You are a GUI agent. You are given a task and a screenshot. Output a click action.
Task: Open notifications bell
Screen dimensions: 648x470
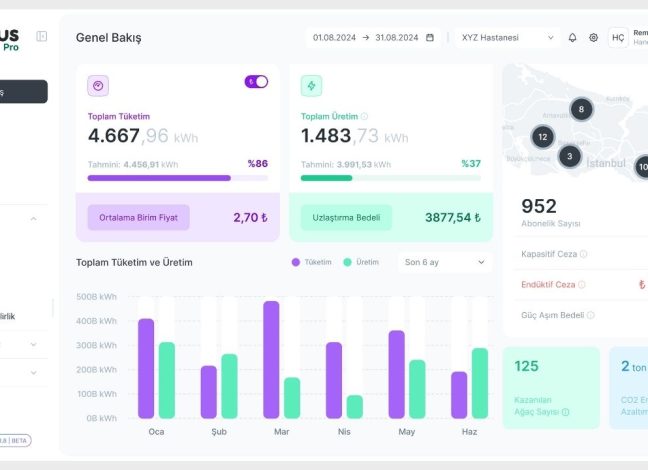[572, 38]
